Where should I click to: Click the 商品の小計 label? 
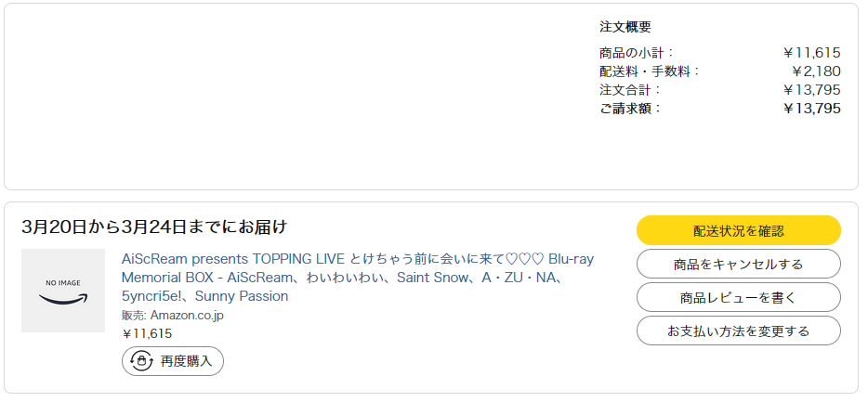637,53
